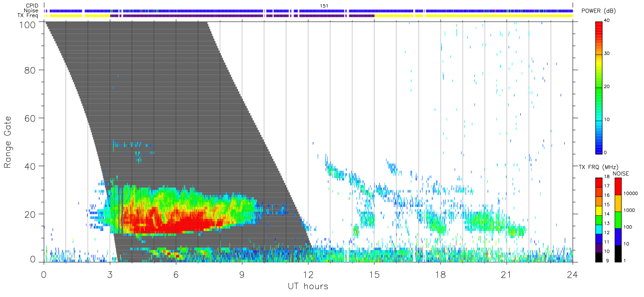This screenshot has width=644, height=297.
Task: Click the 0 label beside the power colorbar
Action: point(606,152)
